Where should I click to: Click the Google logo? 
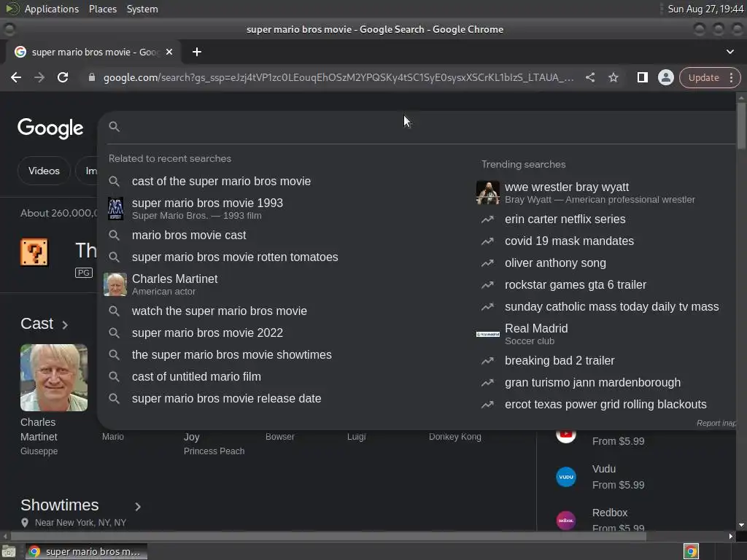(50, 128)
